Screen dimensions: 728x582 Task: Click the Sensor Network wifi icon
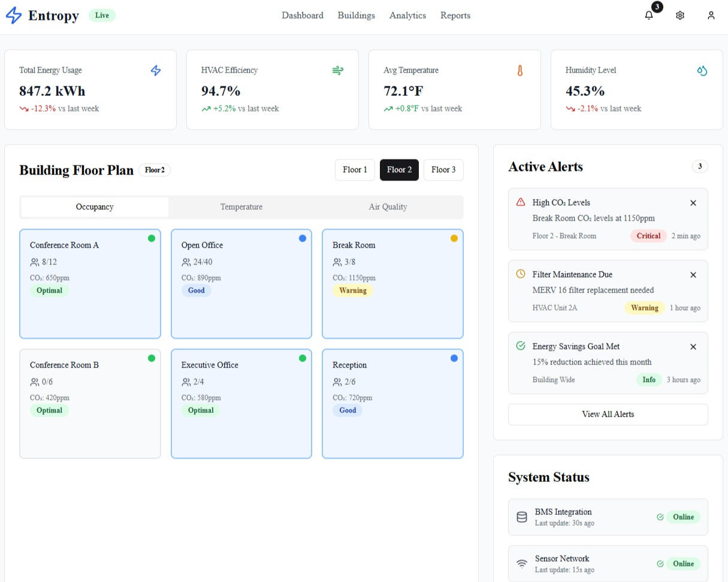point(522,563)
